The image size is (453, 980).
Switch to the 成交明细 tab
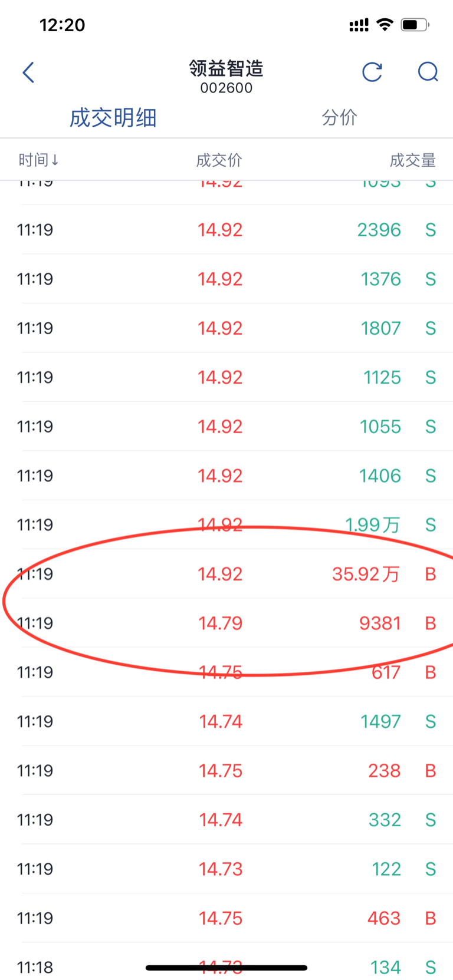[113, 118]
